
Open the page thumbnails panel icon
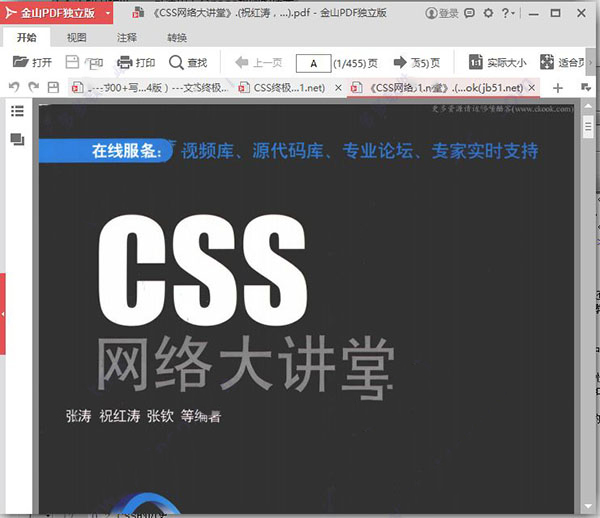(x=17, y=139)
